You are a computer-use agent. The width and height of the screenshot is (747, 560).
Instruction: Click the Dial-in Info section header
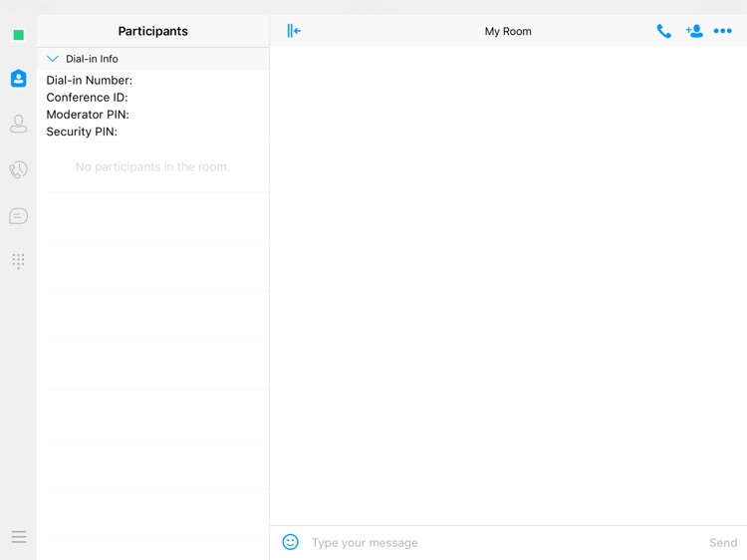pyautogui.click(x=153, y=59)
